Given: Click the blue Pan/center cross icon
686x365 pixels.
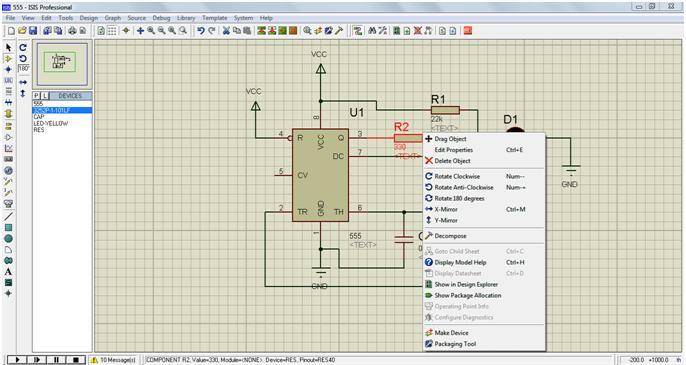Looking at the screenshot, I should [140, 31].
